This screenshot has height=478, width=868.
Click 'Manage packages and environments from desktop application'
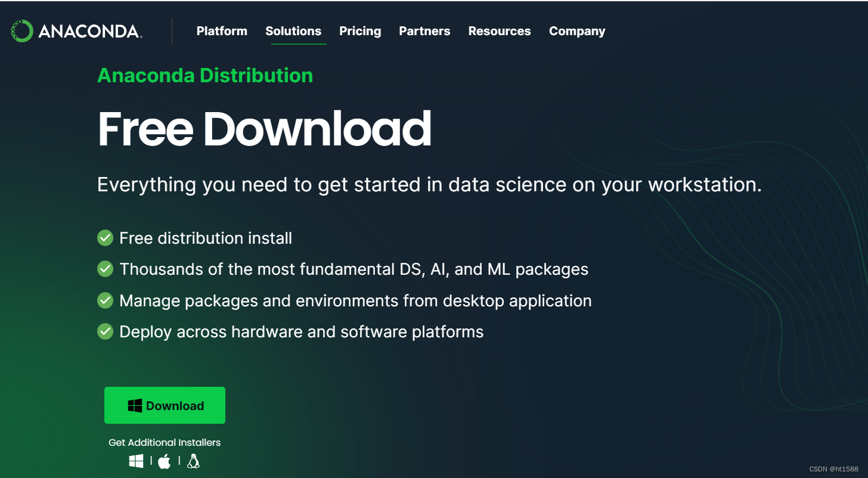(356, 300)
